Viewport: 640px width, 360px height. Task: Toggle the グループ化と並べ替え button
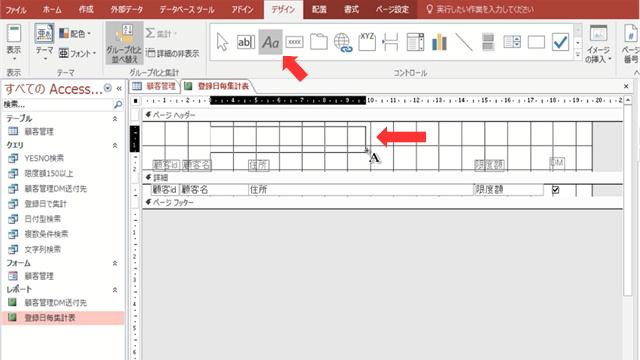point(124,43)
